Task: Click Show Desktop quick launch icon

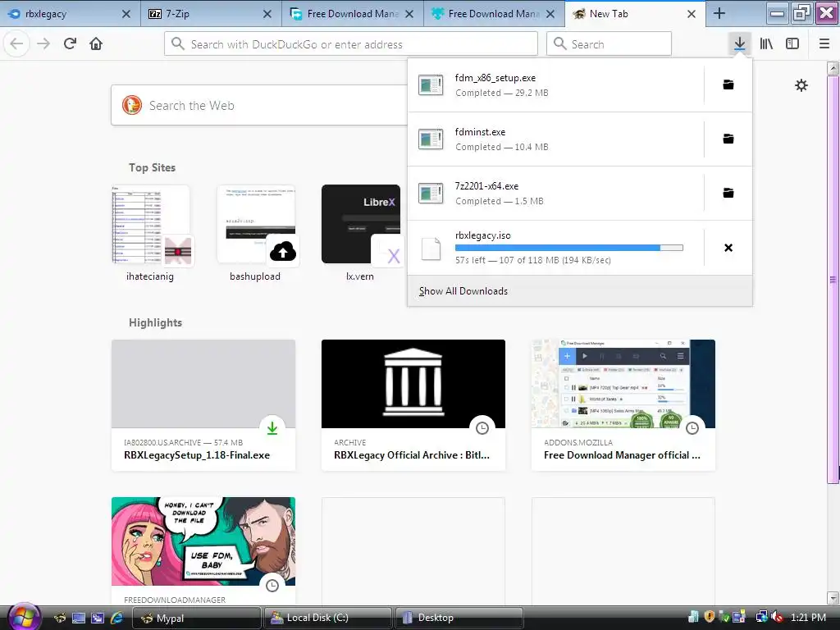Action: tap(79, 619)
